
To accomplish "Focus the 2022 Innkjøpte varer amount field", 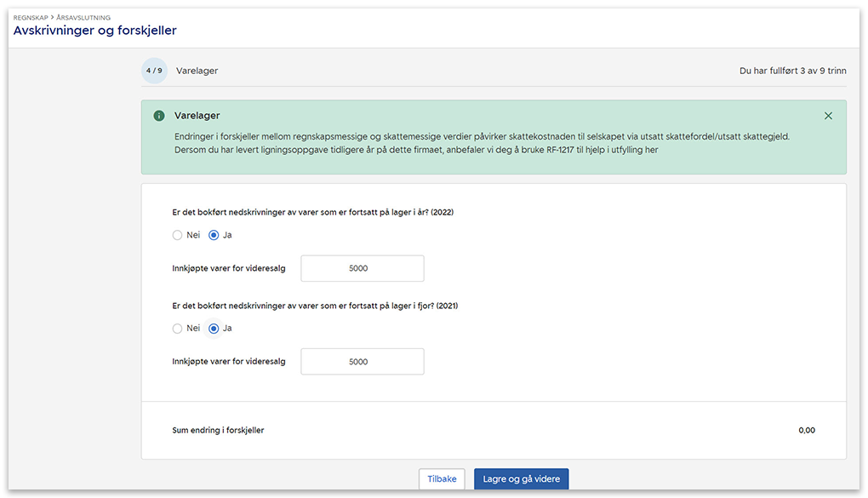I will (x=362, y=268).
